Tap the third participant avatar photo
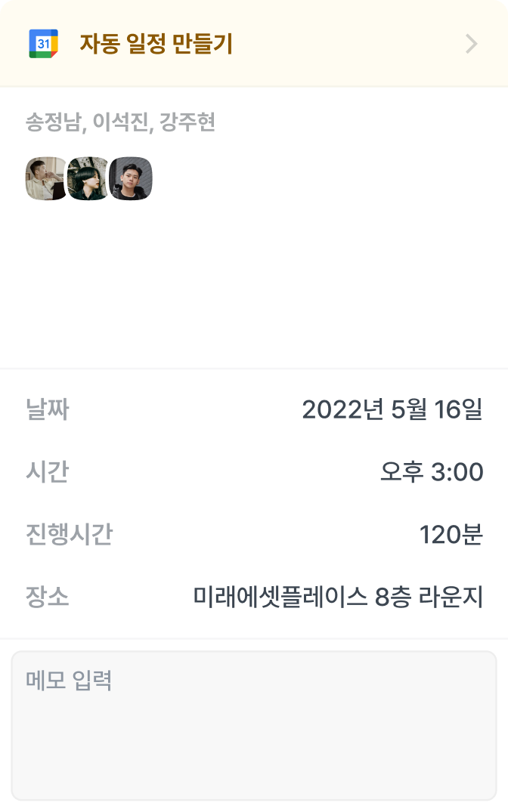The width and height of the screenshot is (508, 812). point(131,179)
